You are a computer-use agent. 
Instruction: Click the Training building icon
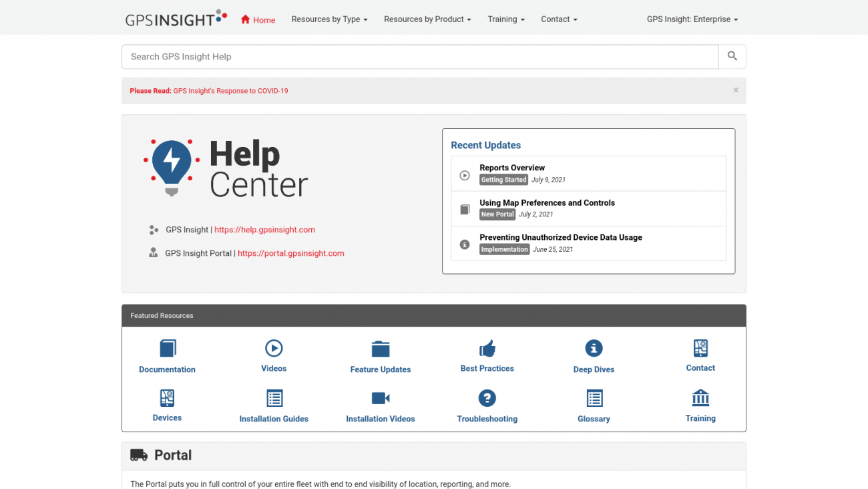[x=700, y=397]
